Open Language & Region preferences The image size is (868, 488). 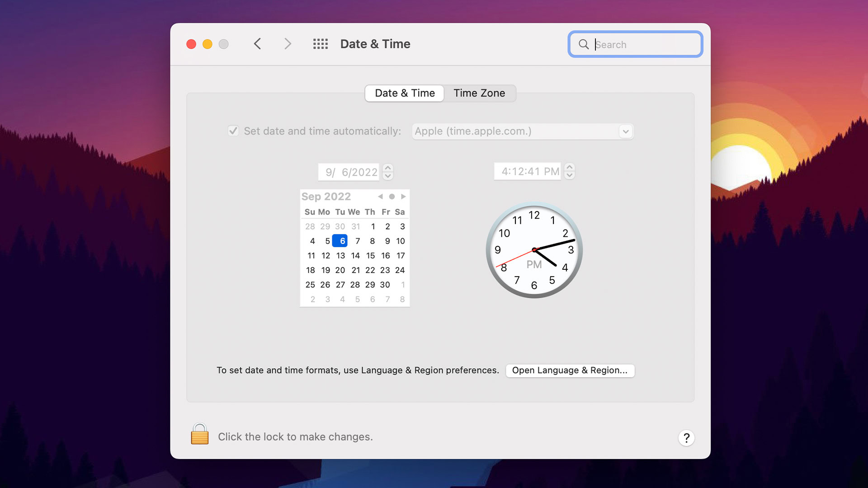569,370
